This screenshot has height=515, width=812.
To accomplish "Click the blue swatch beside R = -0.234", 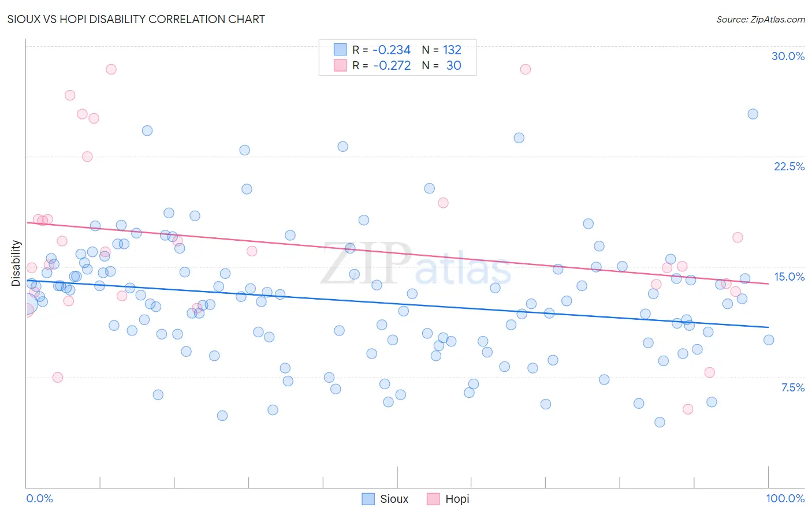I will 340,50.
